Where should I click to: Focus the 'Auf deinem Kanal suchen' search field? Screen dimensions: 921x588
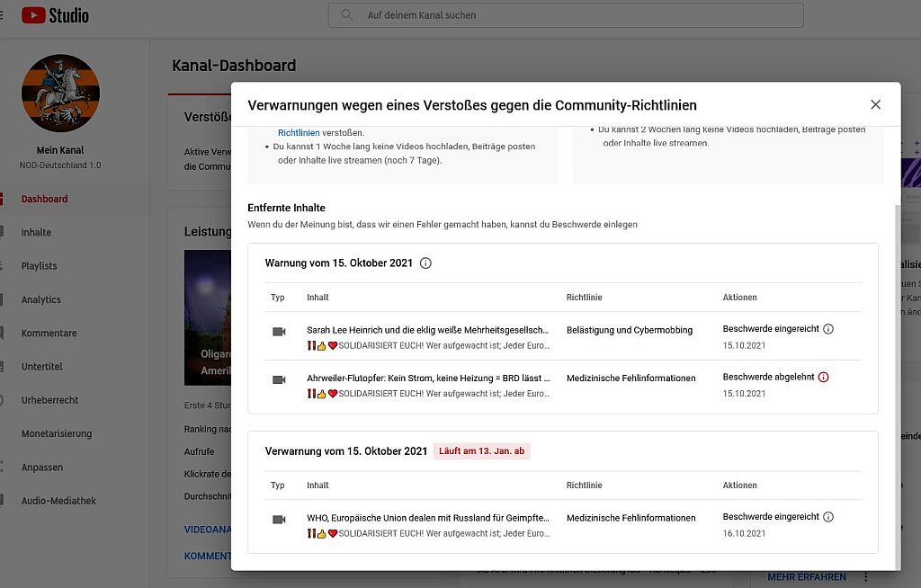[x=576, y=15]
